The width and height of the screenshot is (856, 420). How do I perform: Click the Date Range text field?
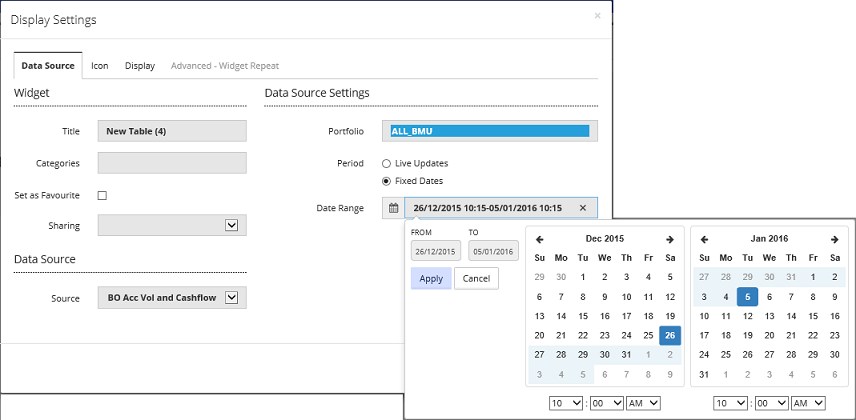click(501, 208)
